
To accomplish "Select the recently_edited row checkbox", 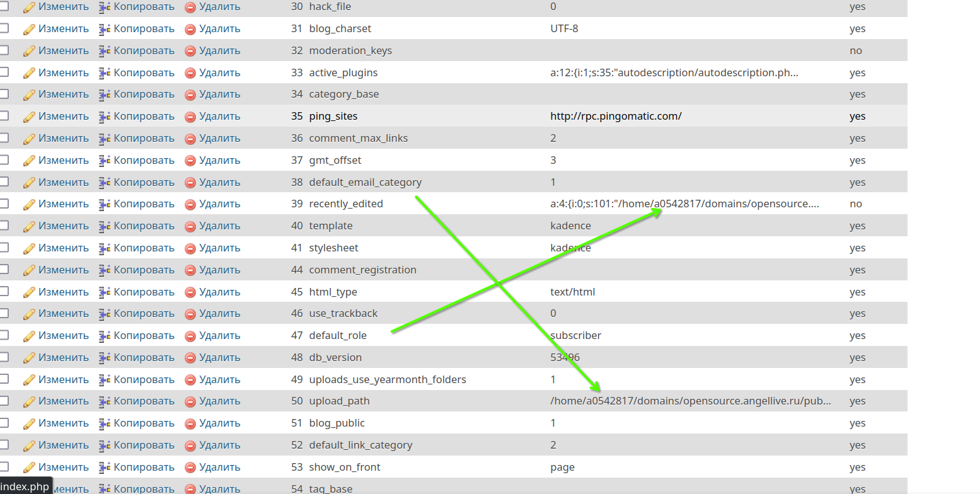I will (4, 204).
